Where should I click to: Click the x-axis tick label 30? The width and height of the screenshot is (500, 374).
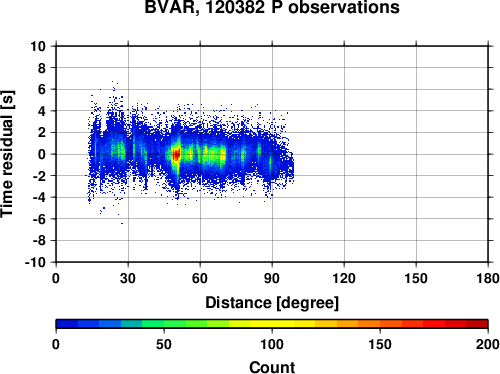point(128,278)
